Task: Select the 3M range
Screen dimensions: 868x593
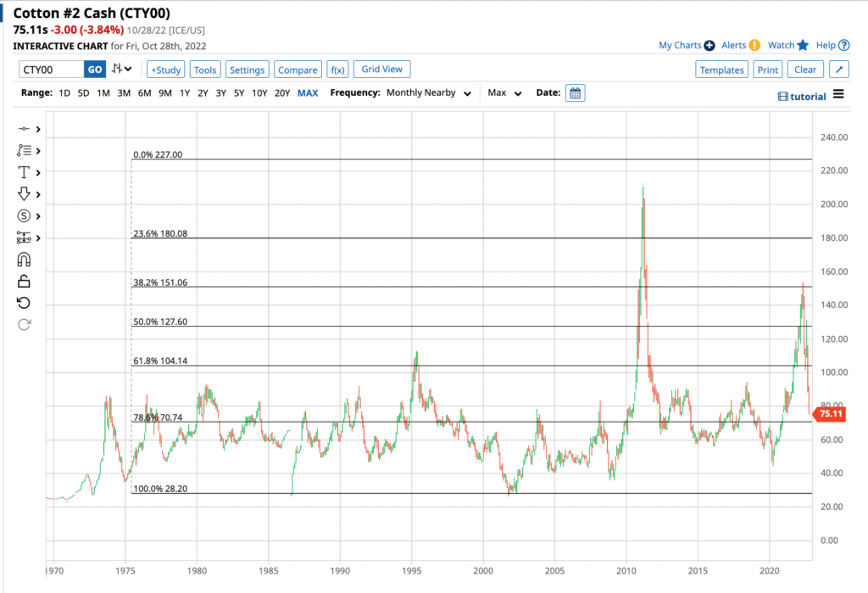Action: (x=124, y=93)
